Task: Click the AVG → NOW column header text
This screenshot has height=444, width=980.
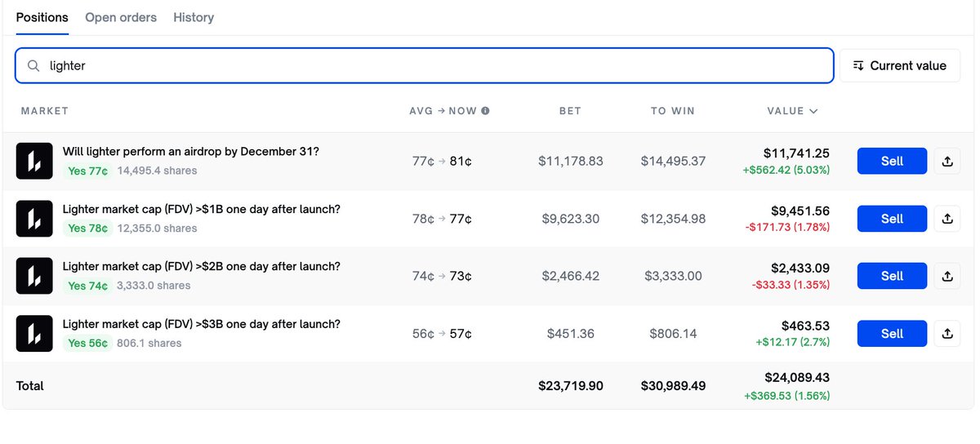Action: click(443, 111)
